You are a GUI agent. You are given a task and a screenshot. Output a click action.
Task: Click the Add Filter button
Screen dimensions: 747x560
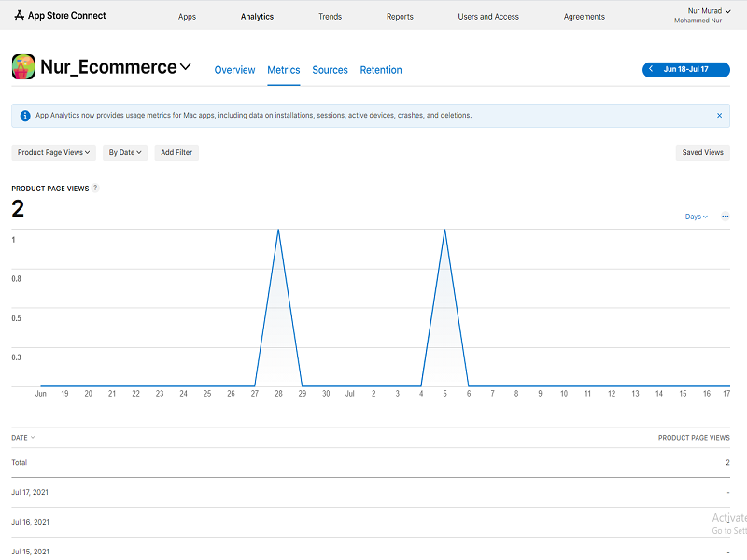click(176, 152)
